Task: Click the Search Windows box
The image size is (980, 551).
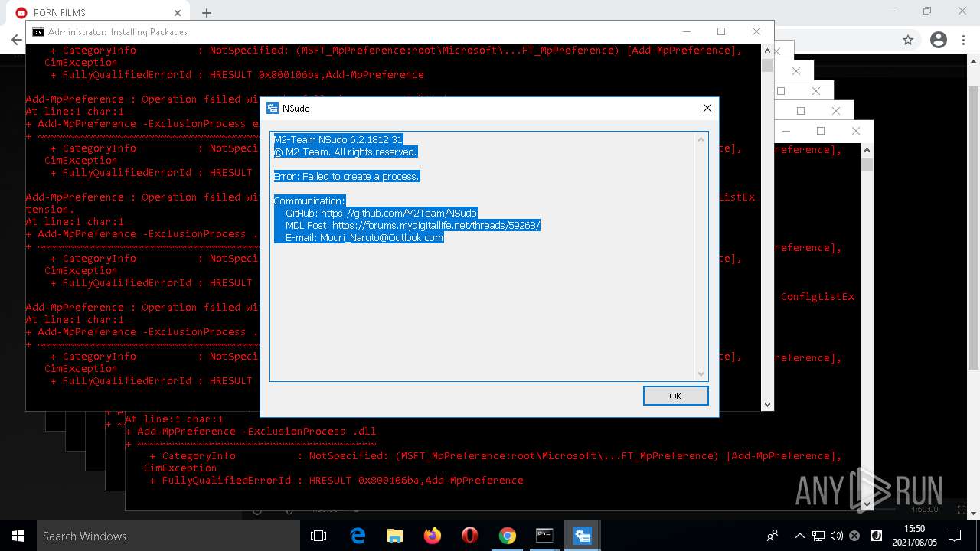Action: pos(168,536)
